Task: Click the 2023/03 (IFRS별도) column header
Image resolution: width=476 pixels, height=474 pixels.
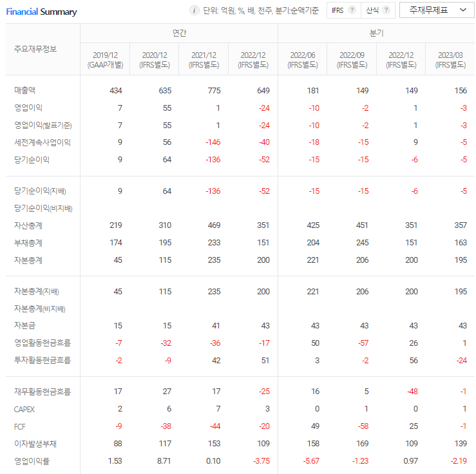Action: pyautogui.click(x=450, y=60)
